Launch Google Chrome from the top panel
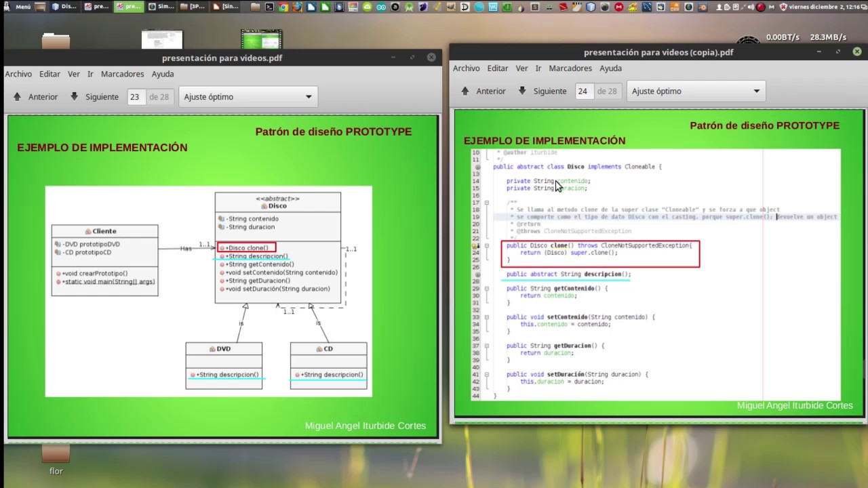The width and height of the screenshot is (868, 488). coord(283,7)
